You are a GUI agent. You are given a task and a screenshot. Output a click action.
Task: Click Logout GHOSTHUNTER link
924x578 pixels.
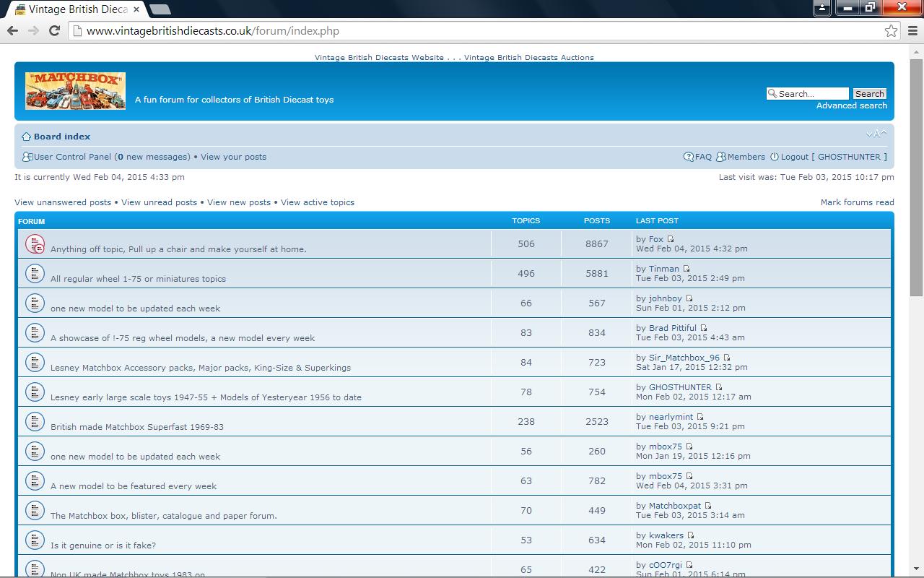834,157
